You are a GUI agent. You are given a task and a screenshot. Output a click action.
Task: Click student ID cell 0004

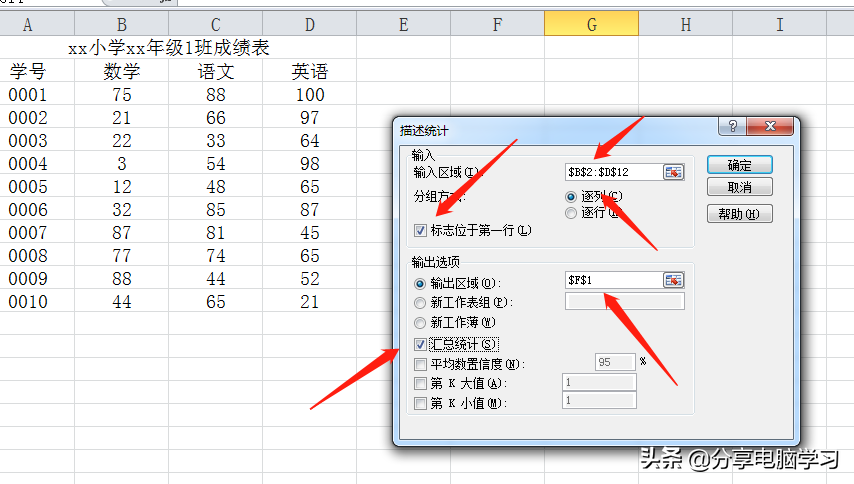click(x=28, y=164)
